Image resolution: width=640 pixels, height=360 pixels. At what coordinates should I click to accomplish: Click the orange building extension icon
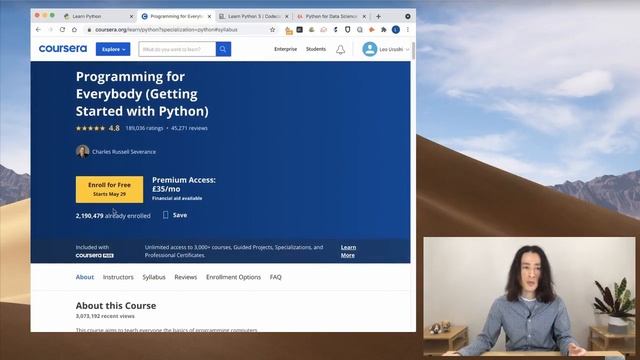[289, 30]
